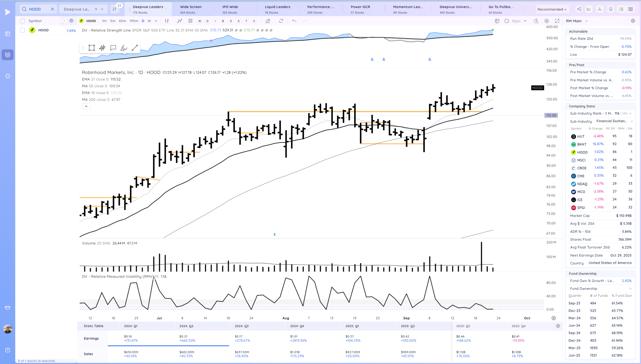641x364 pixels.
Task: Enter fullscreen chart mode
Action: pos(557,21)
